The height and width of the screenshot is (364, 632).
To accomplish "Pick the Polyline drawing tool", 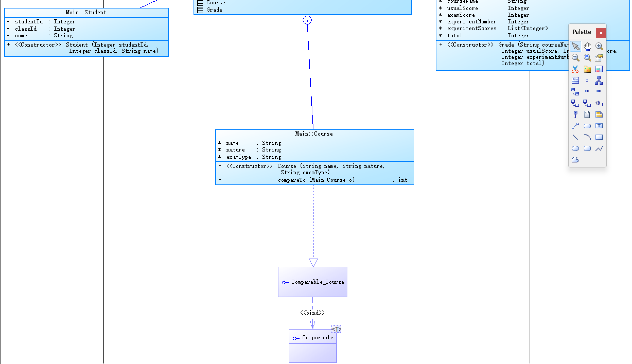I will coord(599,148).
